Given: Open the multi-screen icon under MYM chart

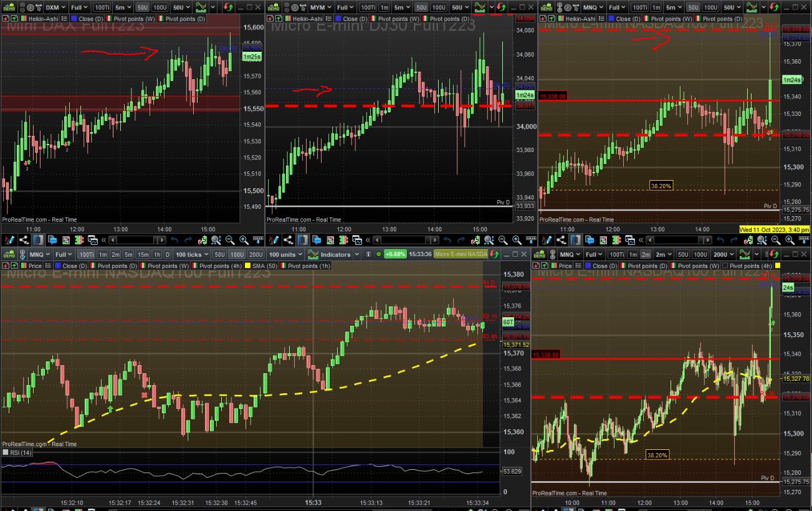Looking at the screenshot, I should tap(357, 240).
